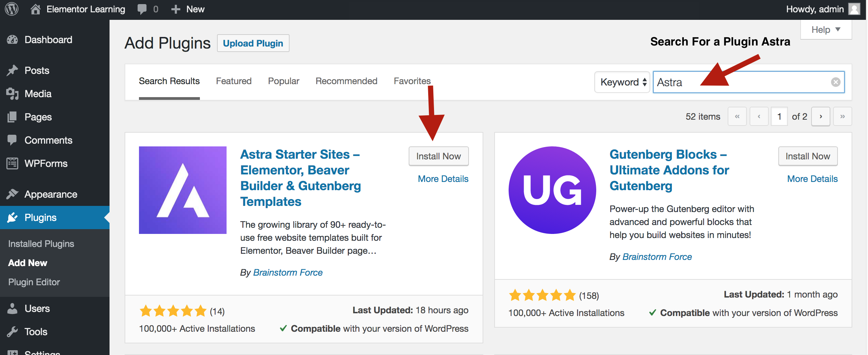The image size is (868, 355).
Task: Open the comments bubble icon in admin bar
Action: (x=142, y=9)
